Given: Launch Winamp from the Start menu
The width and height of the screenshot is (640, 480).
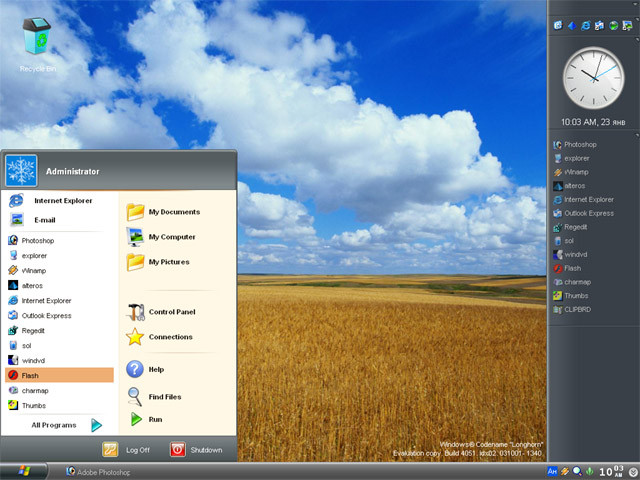Looking at the screenshot, I should tap(27, 271).
